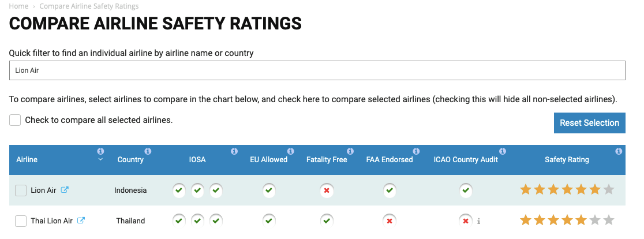Image resolution: width=644 pixels, height=239 pixels.
Task: Open Lion Air external link icon
Action: pos(65,190)
